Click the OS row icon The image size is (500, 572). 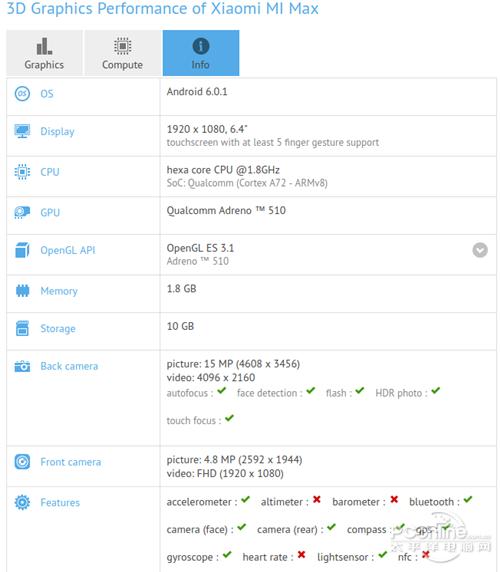pyautogui.click(x=22, y=94)
